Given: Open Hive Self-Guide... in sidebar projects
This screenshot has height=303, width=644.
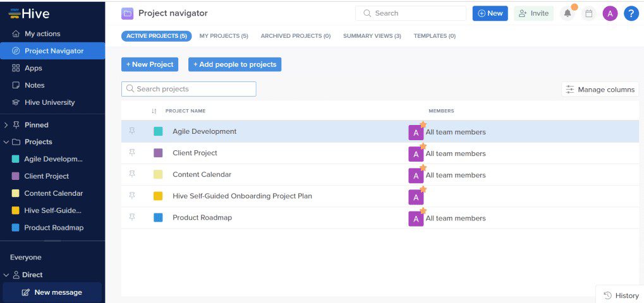Looking at the screenshot, I should coord(52,211).
